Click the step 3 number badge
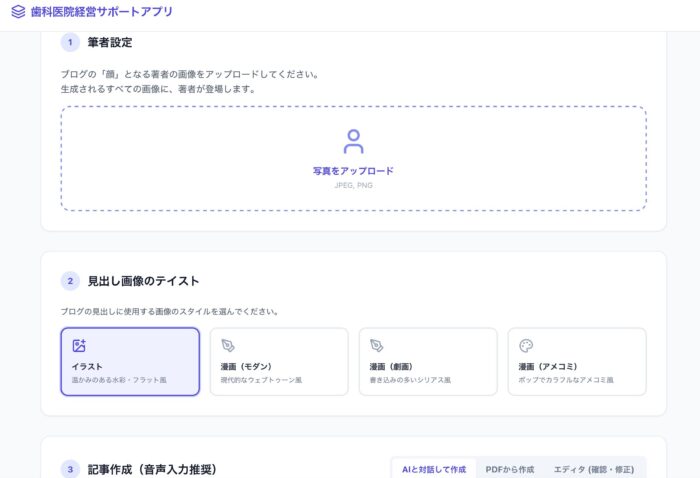 (70, 469)
